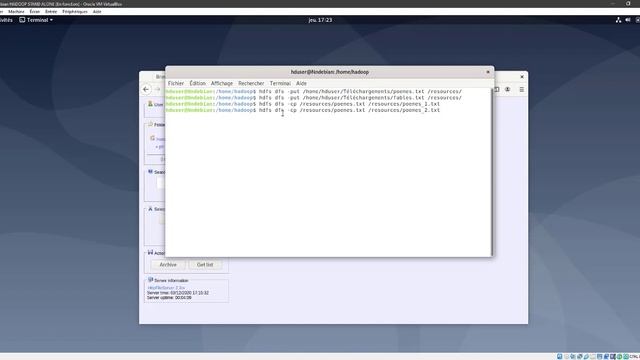Click terminal line putting fables.txt
640x360 pixels.
point(313,98)
